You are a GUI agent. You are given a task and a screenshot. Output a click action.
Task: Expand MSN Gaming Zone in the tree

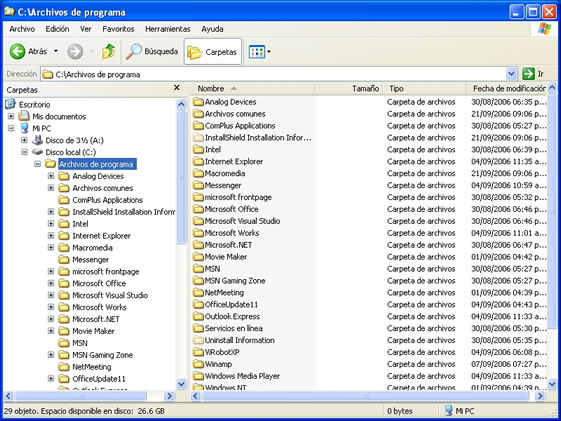[x=51, y=355]
